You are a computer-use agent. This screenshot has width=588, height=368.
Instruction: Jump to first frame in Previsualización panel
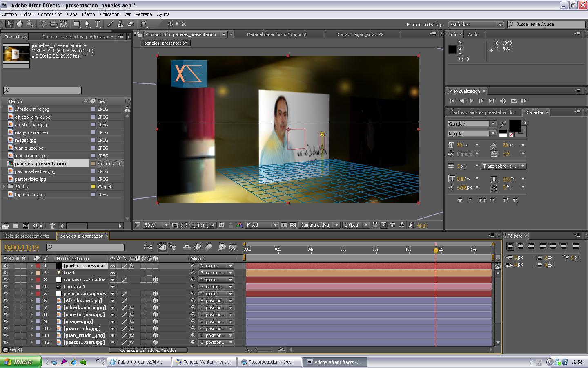point(452,101)
